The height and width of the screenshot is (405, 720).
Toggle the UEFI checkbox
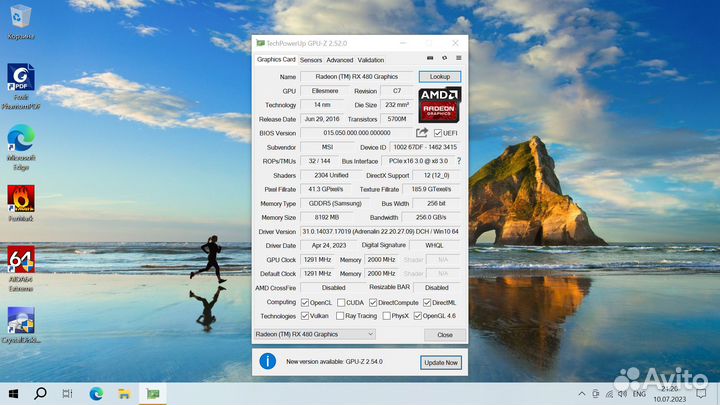click(437, 133)
